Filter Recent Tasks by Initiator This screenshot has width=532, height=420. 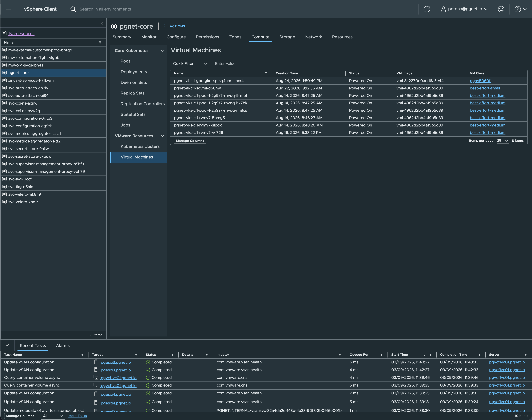tap(340, 355)
